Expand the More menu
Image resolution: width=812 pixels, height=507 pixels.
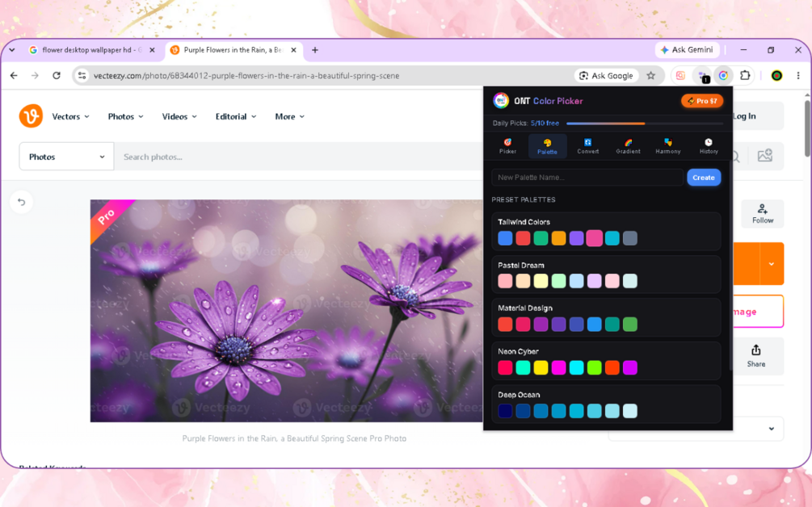(289, 116)
